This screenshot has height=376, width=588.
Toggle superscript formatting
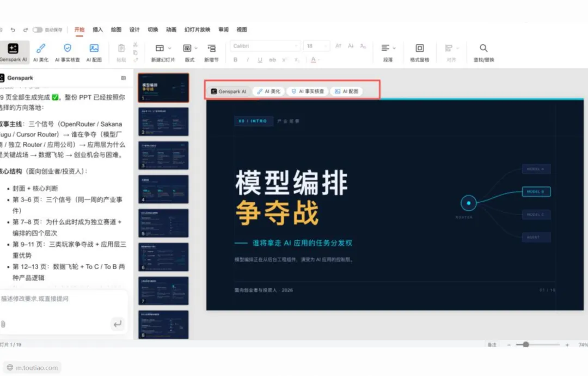[x=284, y=59]
